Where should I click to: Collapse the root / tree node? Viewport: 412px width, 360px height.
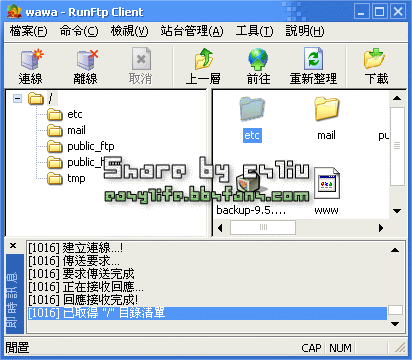click(17, 98)
